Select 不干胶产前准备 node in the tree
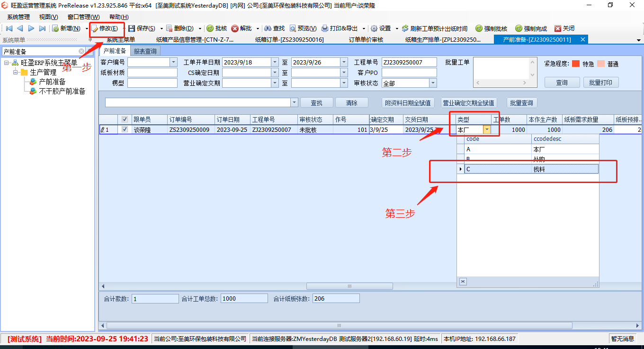This screenshot has width=644, height=349. point(62,91)
